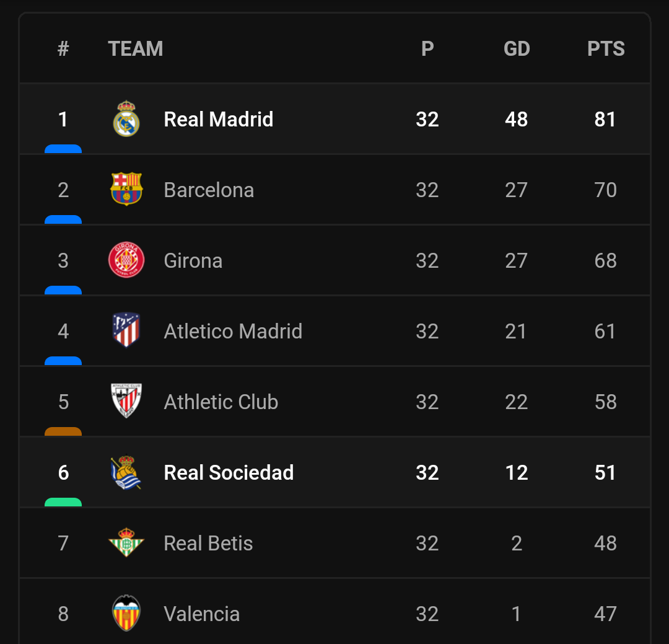Click the green indicator bar under Real Sociedad
Screen dimensions: 669x644
63,503
